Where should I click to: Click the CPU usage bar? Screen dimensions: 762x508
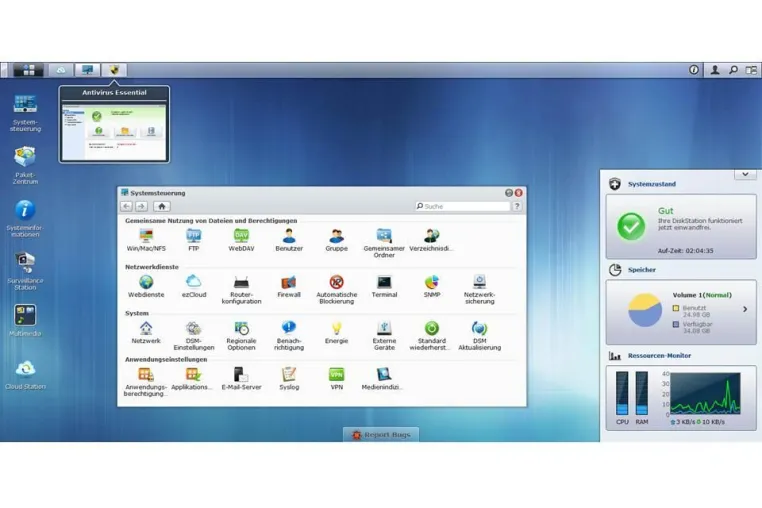coord(622,393)
